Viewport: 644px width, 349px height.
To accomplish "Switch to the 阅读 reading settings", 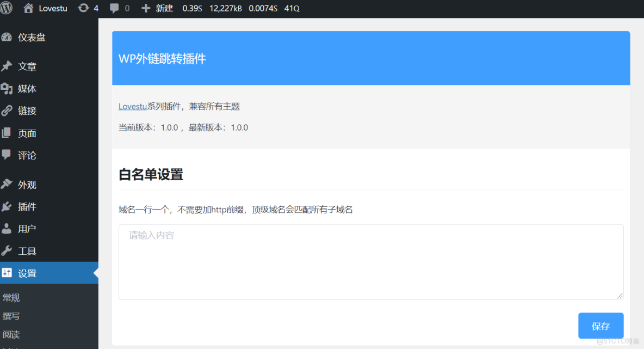I will point(11,334).
